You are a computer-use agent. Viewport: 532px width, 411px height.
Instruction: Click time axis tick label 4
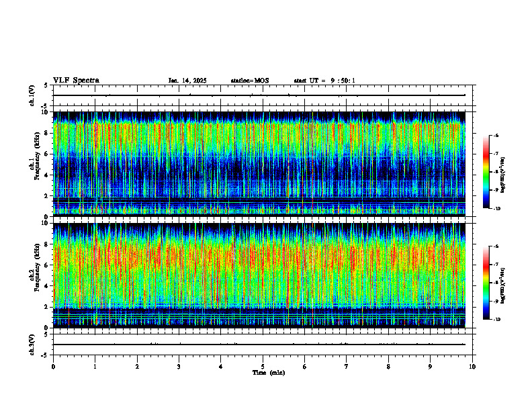pos(221,367)
